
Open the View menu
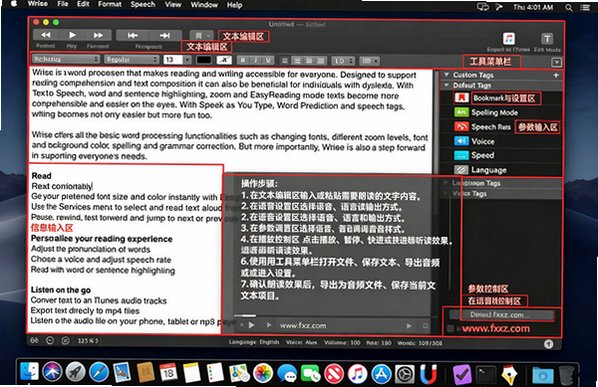173,5
